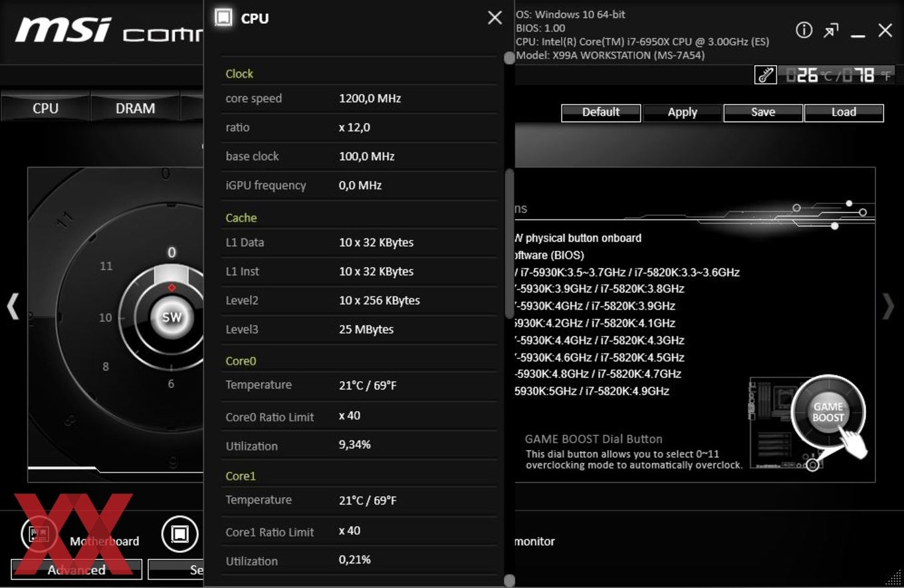Click Core0 Utilization value 9,34%
The height and width of the screenshot is (588, 904).
tap(354, 444)
